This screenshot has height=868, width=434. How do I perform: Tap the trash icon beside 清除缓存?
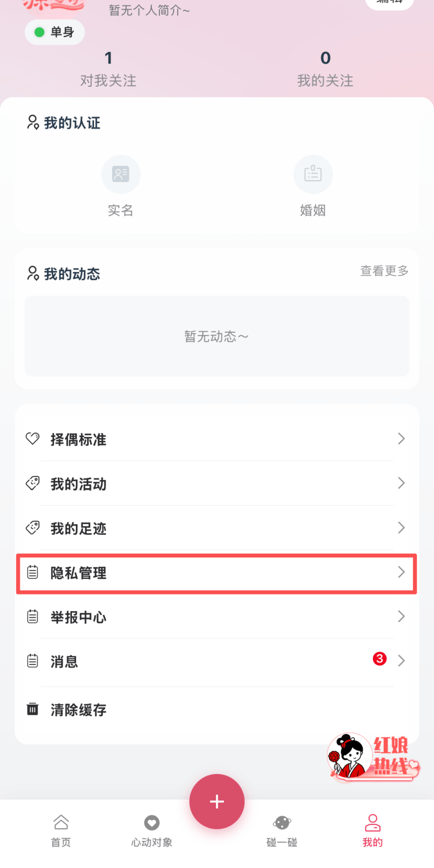point(33,709)
